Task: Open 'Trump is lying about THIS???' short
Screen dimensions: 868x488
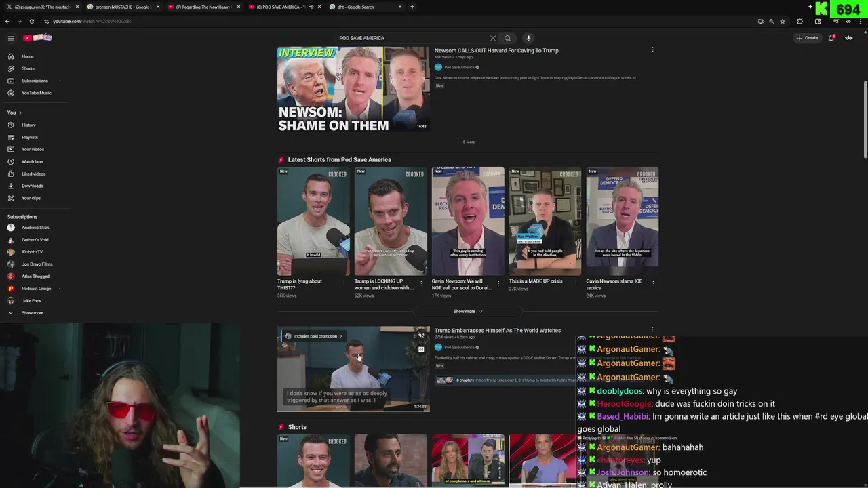Action: coord(313,221)
